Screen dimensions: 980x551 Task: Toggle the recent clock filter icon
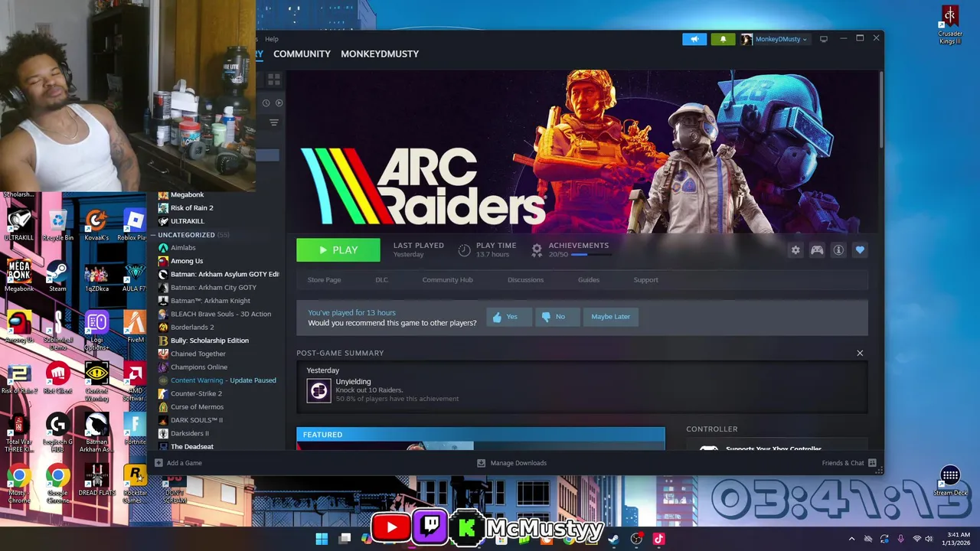(266, 103)
